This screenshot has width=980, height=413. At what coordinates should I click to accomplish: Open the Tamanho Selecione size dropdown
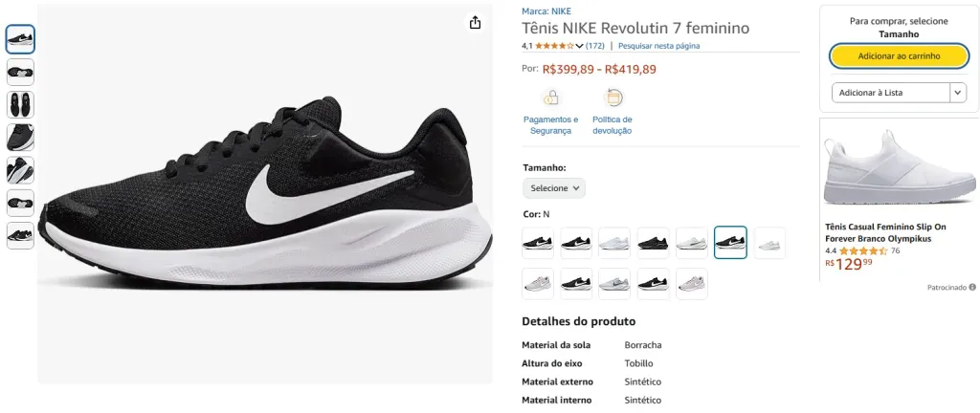[x=554, y=188]
